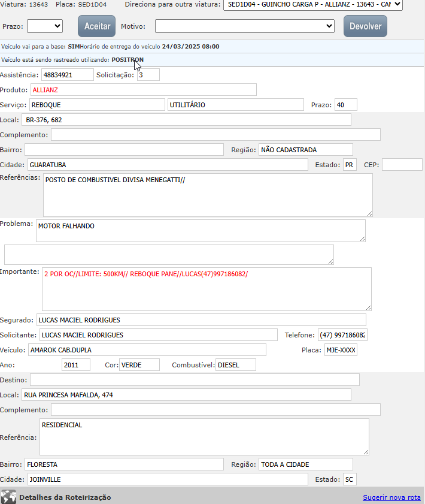Open the Direciona para outra viatura dropdown
The image size is (425, 504).
pos(312,5)
